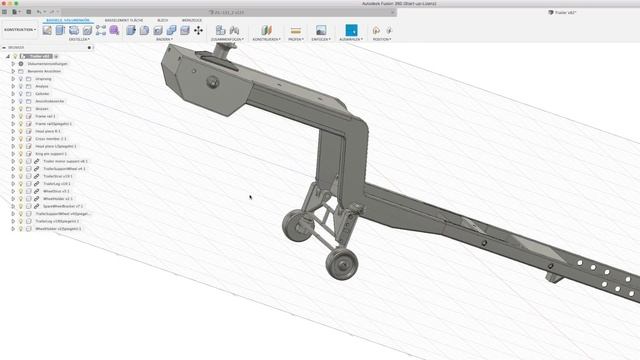
Task: Toggle visibility bulb of Ursprung folder
Action: click(x=21, y=79)
